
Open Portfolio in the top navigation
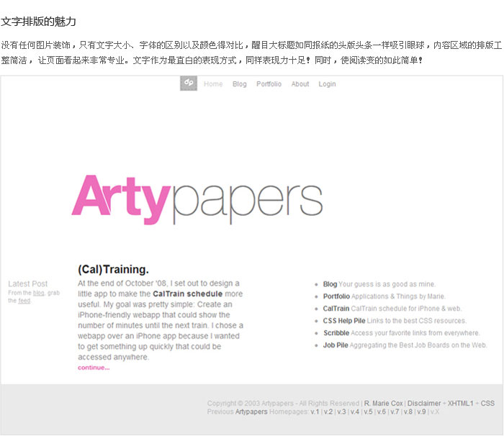click(269, 84)
